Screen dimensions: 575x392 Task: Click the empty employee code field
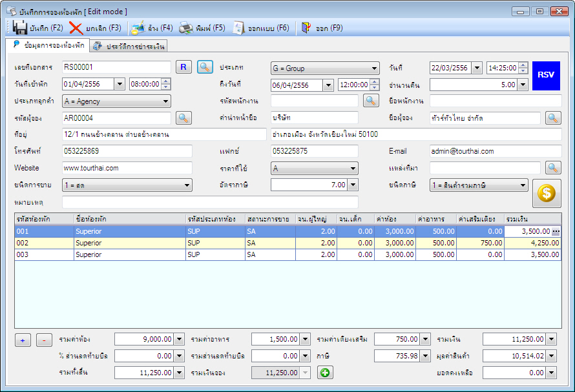tap(314, 101)
